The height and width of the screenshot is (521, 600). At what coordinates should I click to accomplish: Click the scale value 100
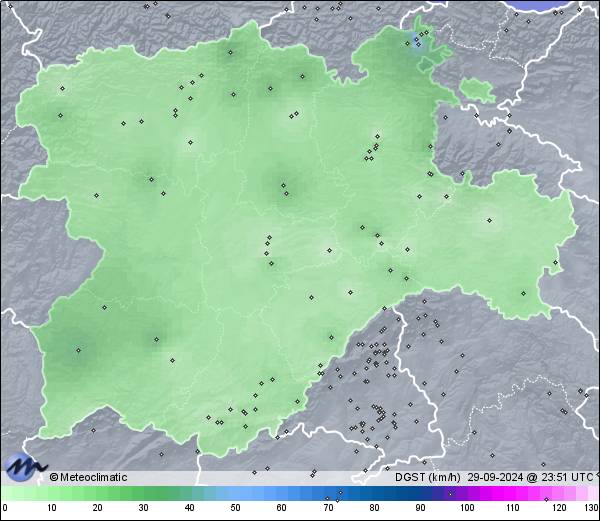pyautogui.click(x=467, y=508)
